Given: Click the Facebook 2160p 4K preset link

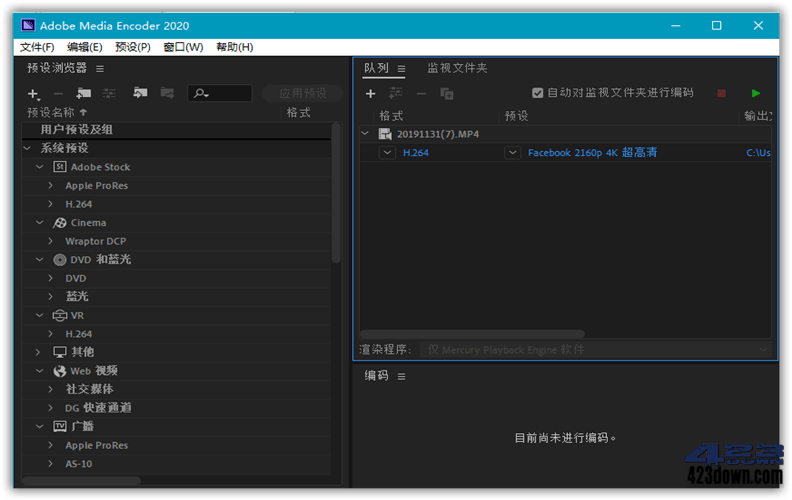Looking at the screenshot, I should 592,153.
